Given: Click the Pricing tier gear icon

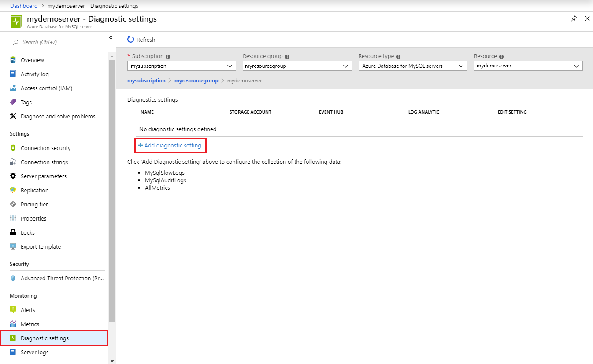Looking at the screenshot, I should click(13, 205).
